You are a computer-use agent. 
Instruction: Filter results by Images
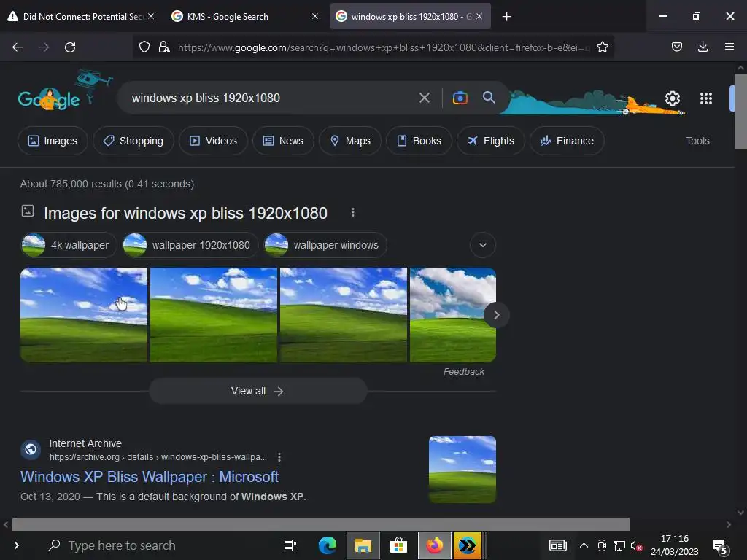[53, 141]
